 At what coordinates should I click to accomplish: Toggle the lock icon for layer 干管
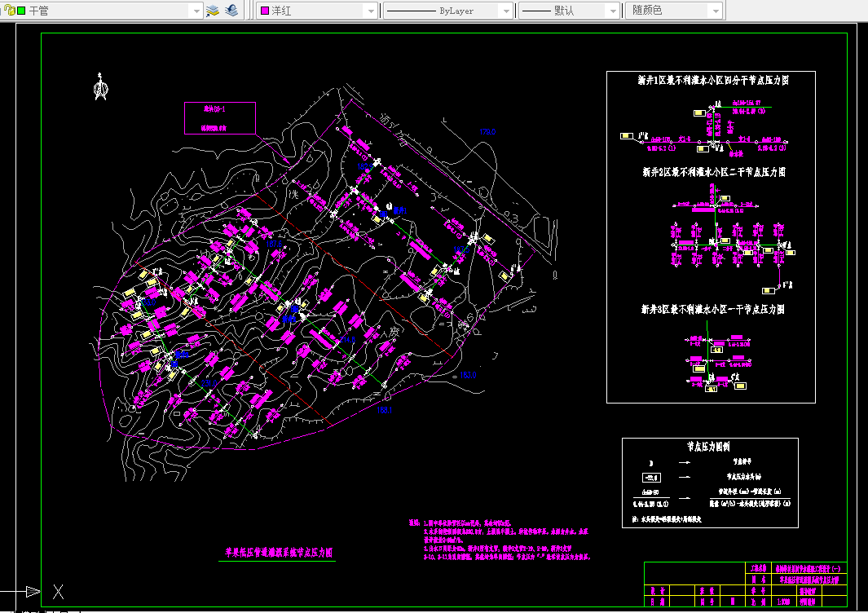click(x=9, y=11)
